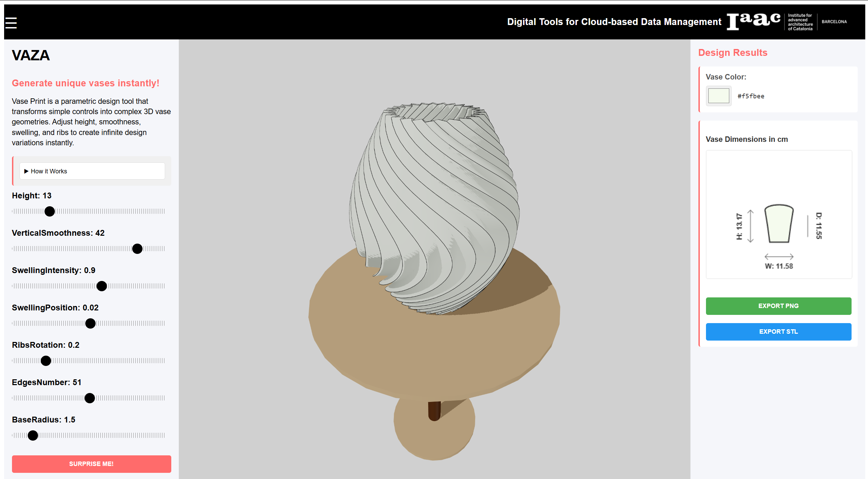Click the vase profile thumbnail diagram

(x=779, y=224)
